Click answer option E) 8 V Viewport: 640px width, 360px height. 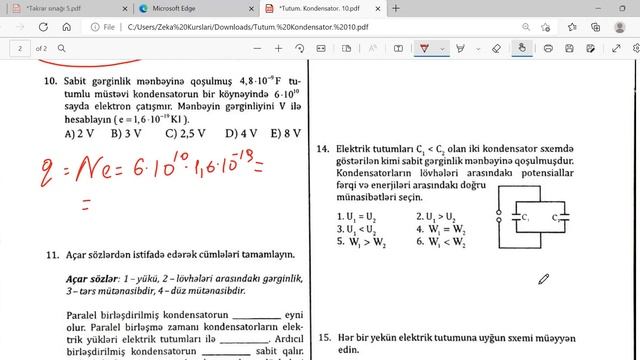pyautogui.click(x=286, y=133)
